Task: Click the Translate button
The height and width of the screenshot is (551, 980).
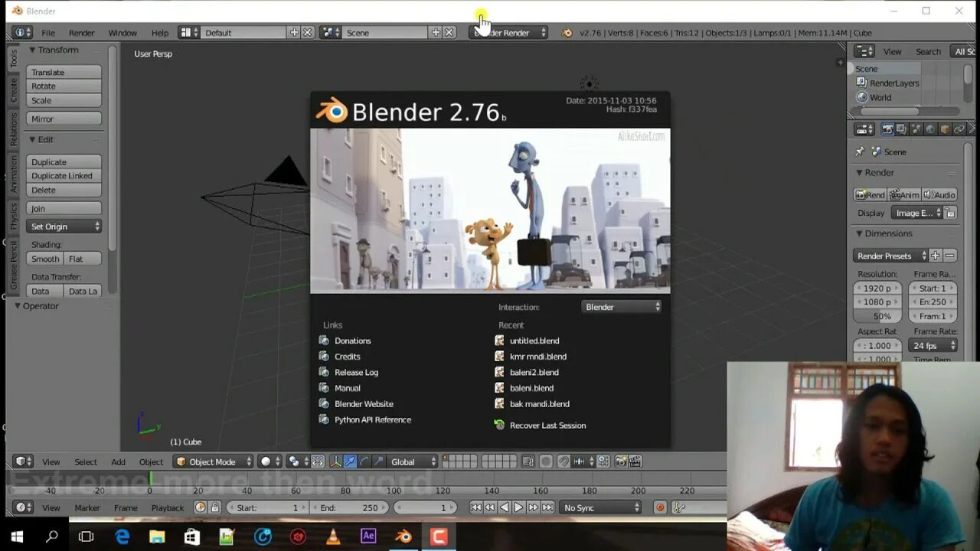Action: point(64,72)
